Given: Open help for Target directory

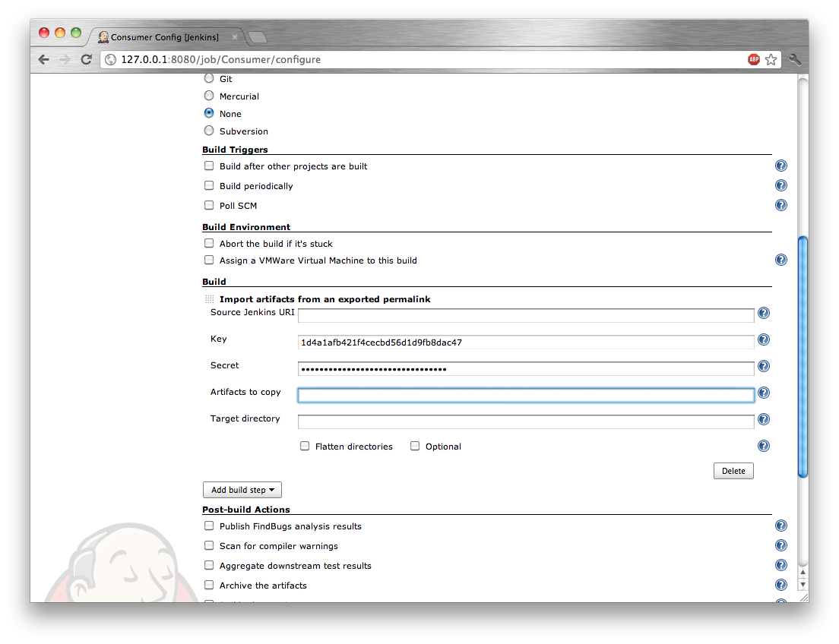Looking at the screenshot, I should 764,419.
